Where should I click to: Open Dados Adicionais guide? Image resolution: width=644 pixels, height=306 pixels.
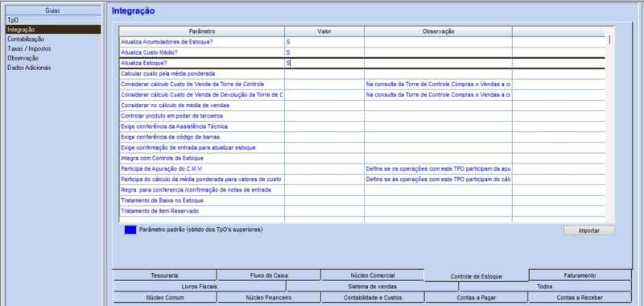pyautogui.click(x=53, y=68)
